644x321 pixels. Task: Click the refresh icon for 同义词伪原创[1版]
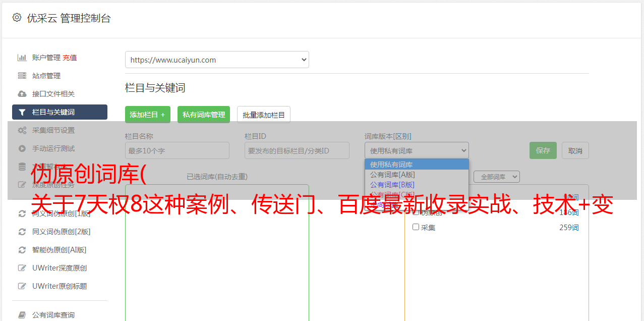pos(22,213)
